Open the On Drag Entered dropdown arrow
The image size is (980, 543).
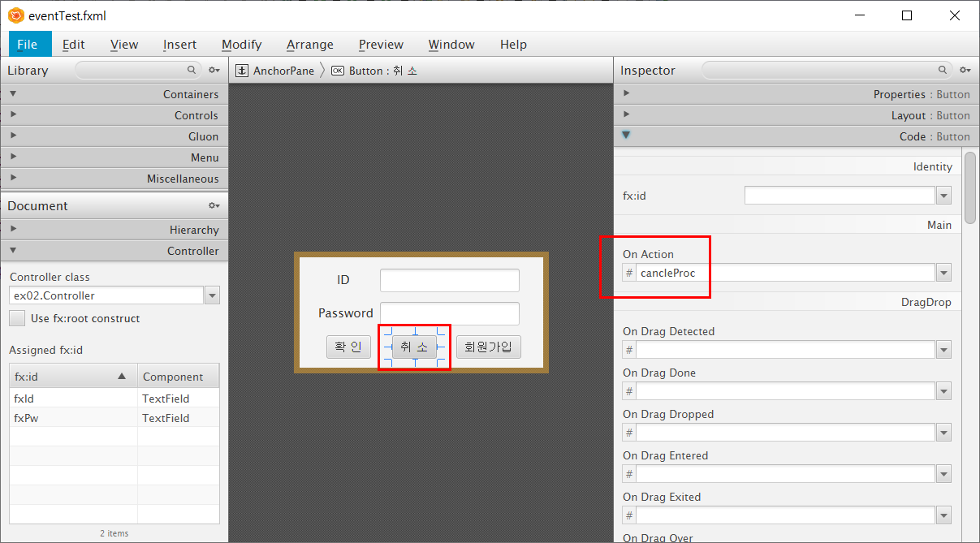[x=943, y=474]
